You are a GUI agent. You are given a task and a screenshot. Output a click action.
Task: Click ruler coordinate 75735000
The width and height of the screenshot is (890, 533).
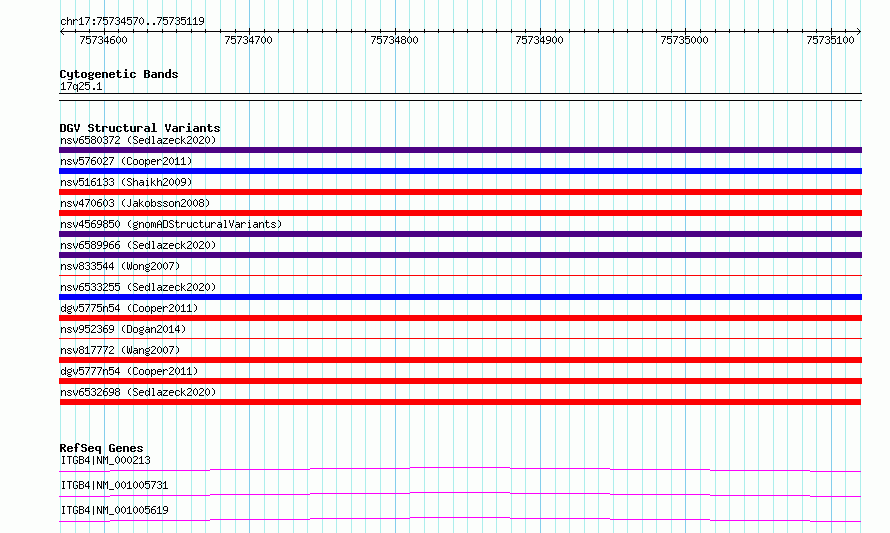685,40
